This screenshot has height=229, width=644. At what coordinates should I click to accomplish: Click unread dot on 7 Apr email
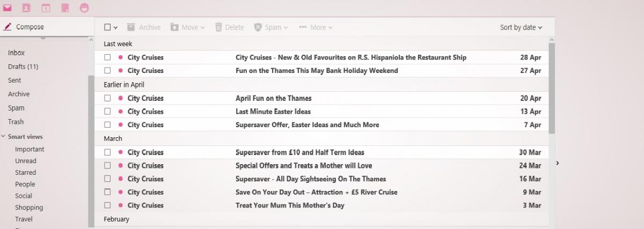[121, 124]
